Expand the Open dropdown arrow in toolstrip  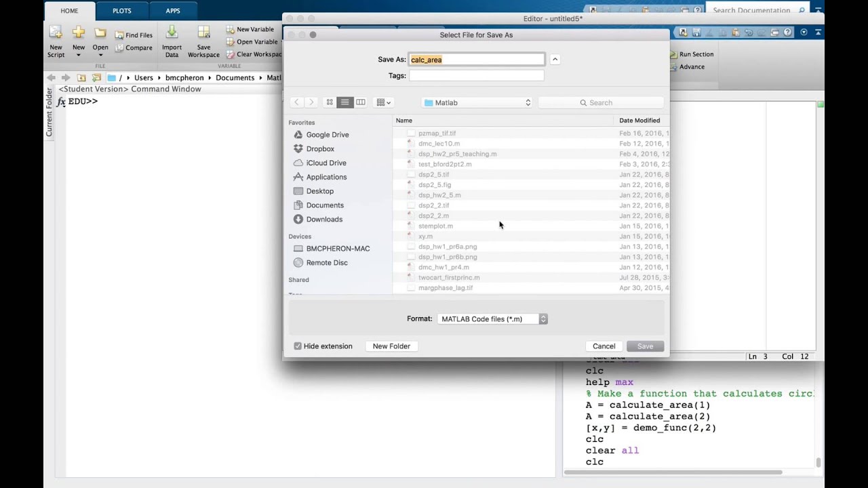tap(100, 56)
